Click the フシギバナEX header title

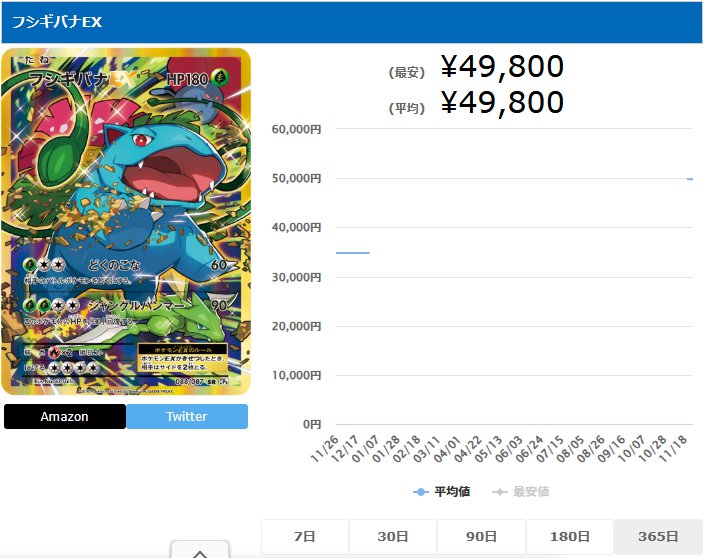point(57,22)
